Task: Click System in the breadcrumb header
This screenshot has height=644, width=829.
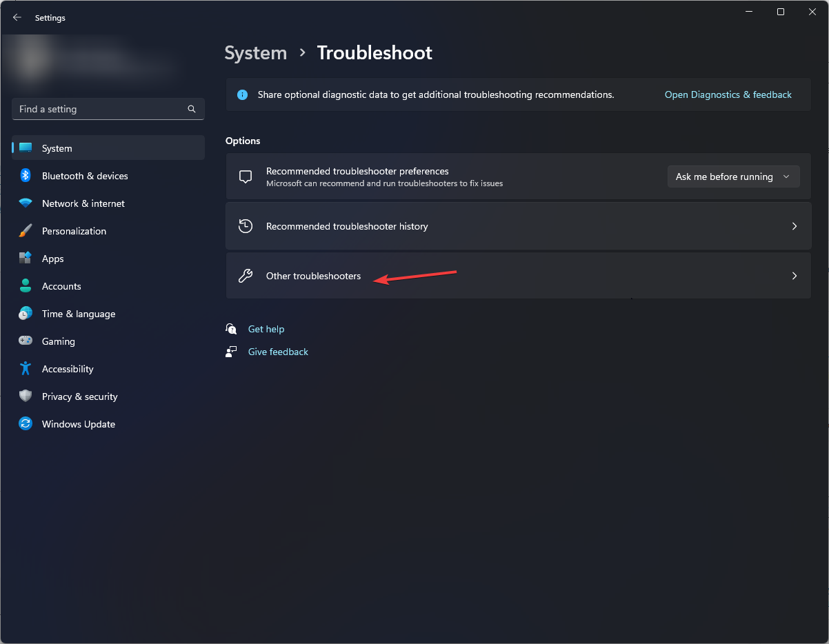Action: point(255,53)
